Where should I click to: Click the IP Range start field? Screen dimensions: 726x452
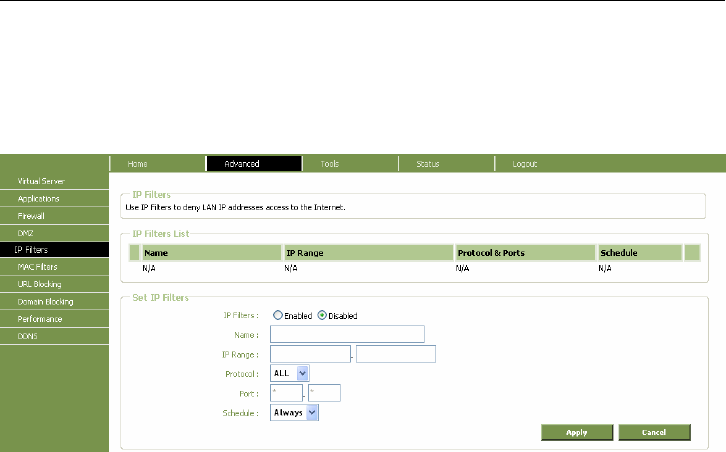310,354
